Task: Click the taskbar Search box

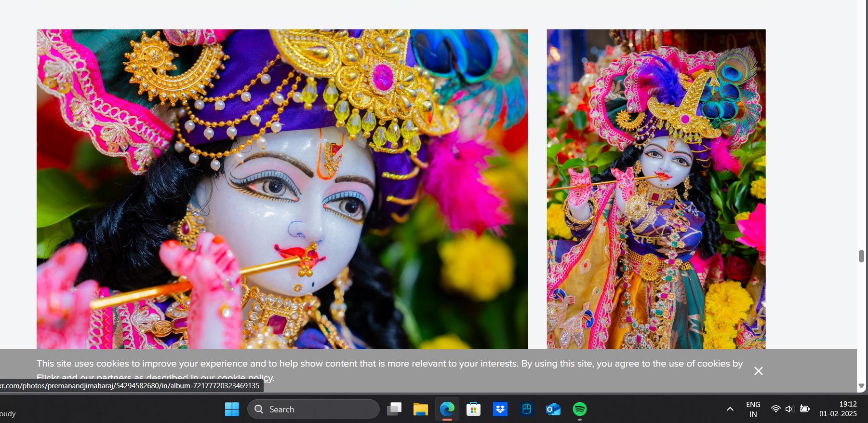Action: pyautogui.click(x=313, y=409)
